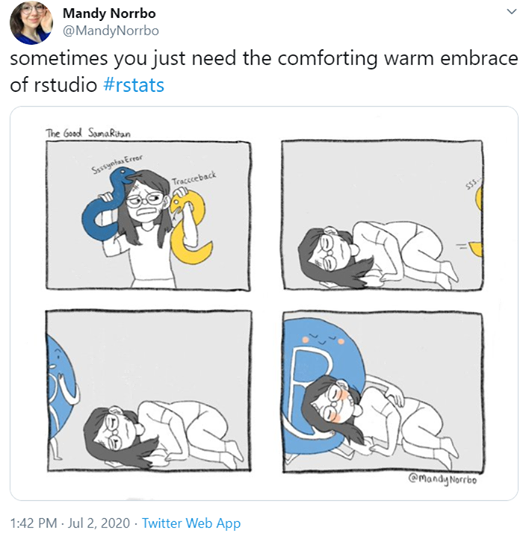Open Mandy Norrbo's profile avatar
This screenshot has height=539, width=526.
[x=31, y=23]
